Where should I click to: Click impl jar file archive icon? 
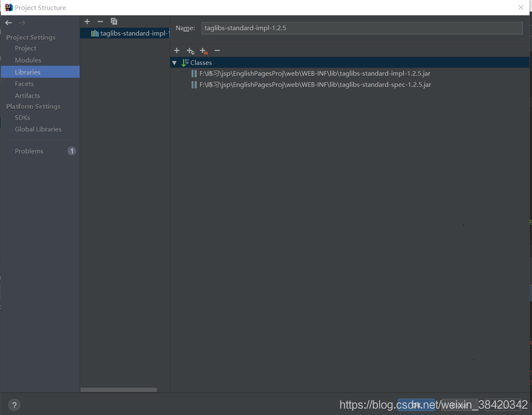(194, 74)
